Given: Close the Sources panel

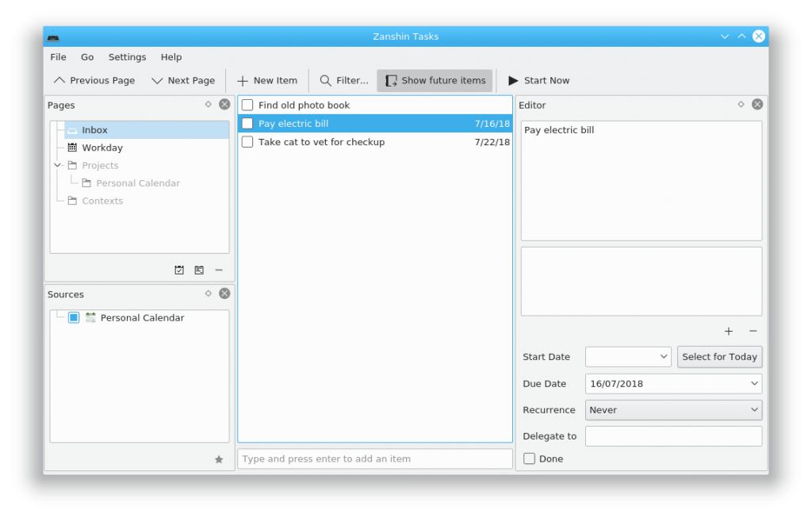Looking at the screenshot, I should pos(224,294).
